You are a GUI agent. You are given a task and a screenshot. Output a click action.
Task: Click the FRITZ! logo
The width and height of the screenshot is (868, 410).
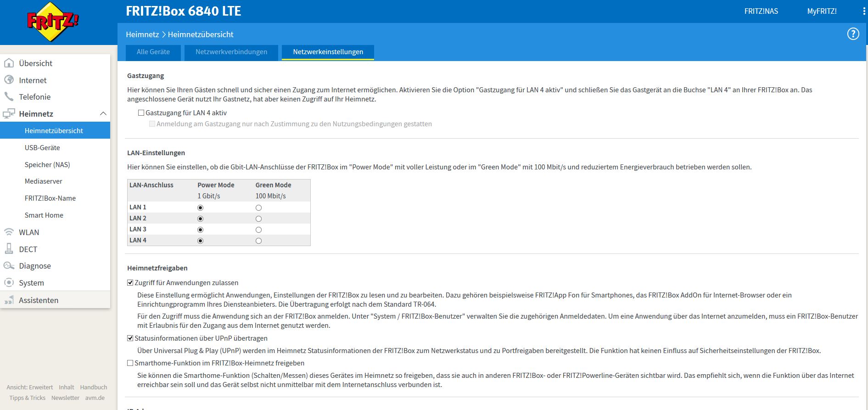tap(53, 22)
